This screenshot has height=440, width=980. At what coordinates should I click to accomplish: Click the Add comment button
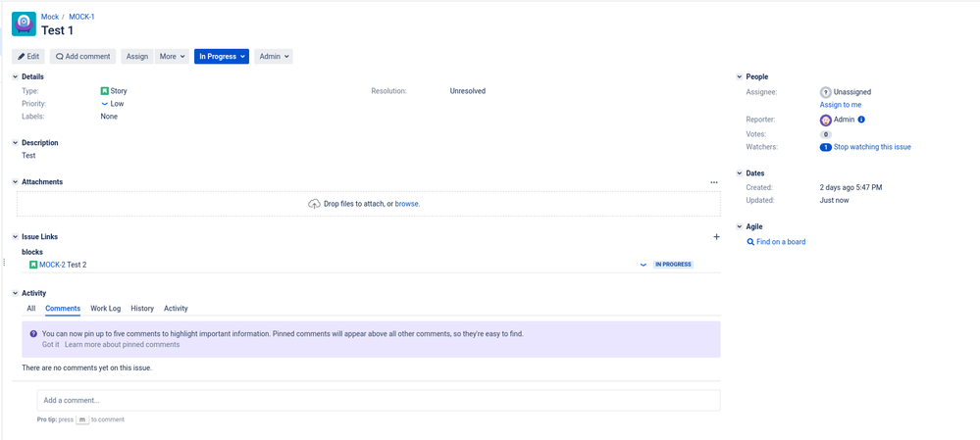pyautogui.click(x=82, y=57)
